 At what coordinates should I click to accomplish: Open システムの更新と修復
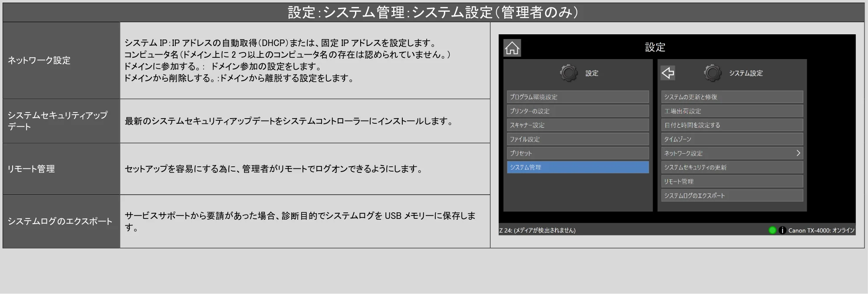pos(732,97)
